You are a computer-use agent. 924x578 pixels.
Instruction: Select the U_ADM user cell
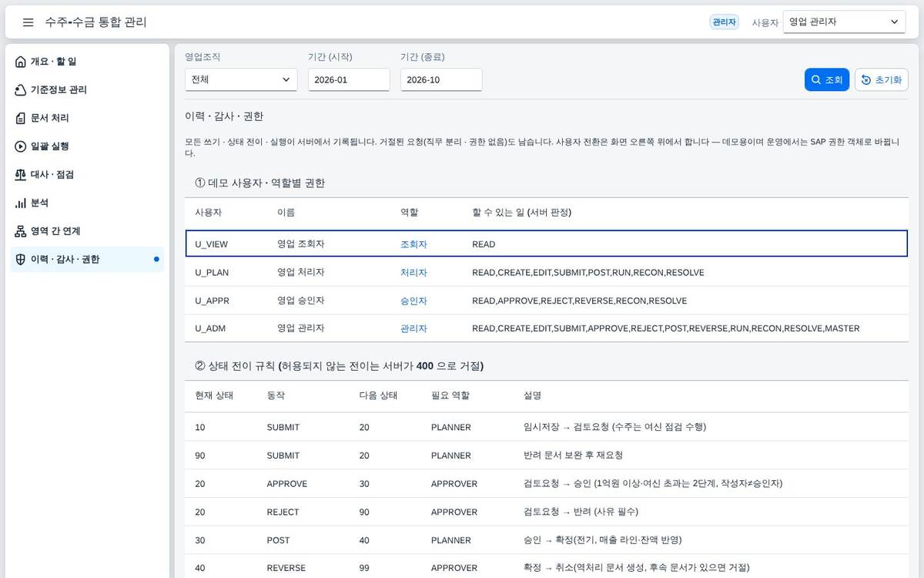click(210, 328)
